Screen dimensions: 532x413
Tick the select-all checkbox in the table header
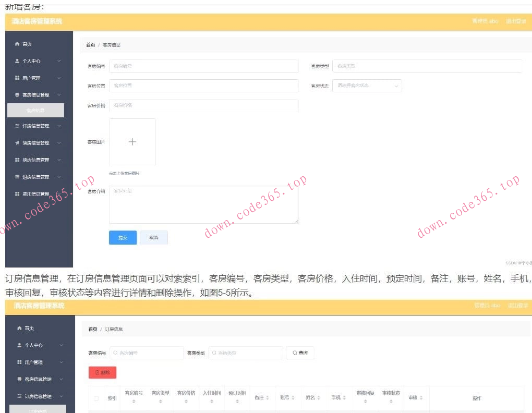[96, 398]
